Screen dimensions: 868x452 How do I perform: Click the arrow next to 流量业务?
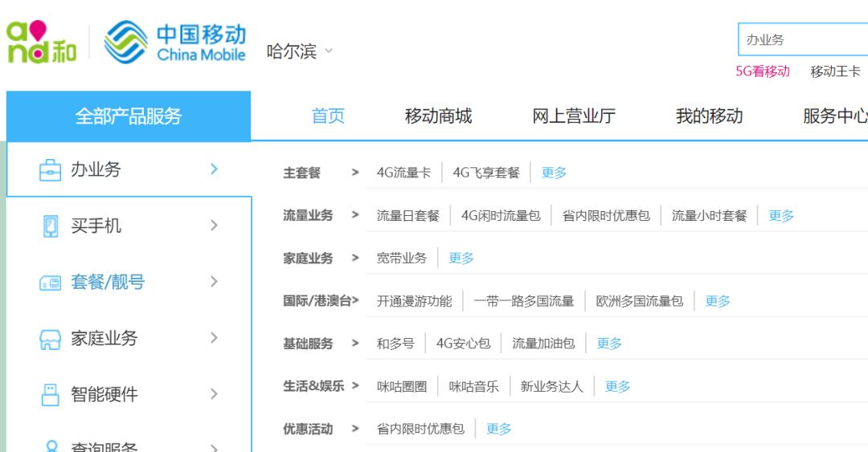tap(355, 215)
